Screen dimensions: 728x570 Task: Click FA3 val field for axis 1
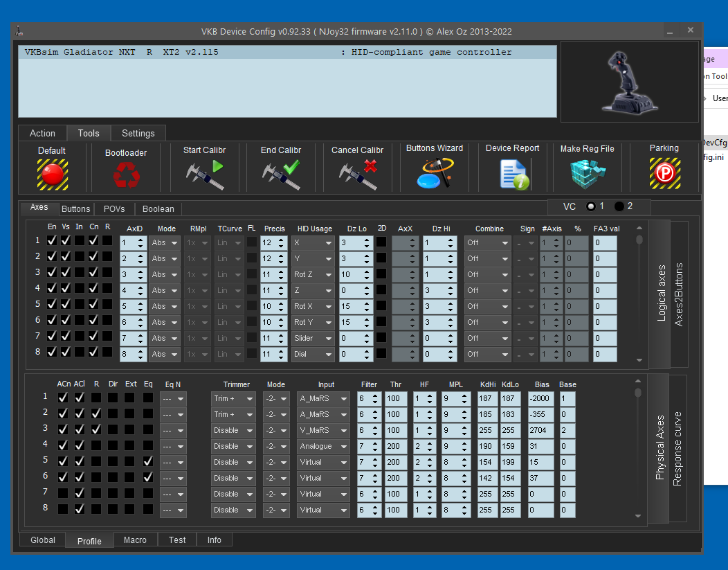(605, 242)
